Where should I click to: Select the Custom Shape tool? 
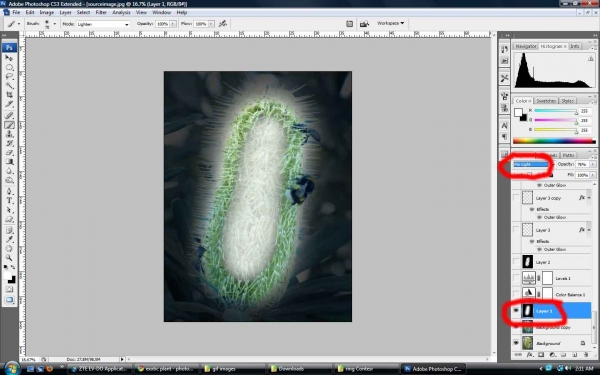click(x=9, y=219)
